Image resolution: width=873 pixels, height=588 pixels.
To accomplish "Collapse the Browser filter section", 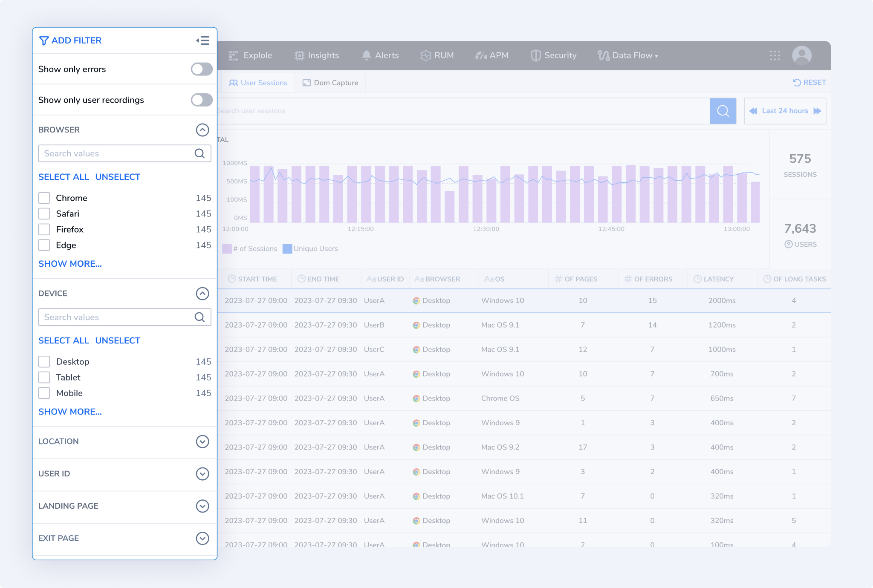I will tap(202, 130).
